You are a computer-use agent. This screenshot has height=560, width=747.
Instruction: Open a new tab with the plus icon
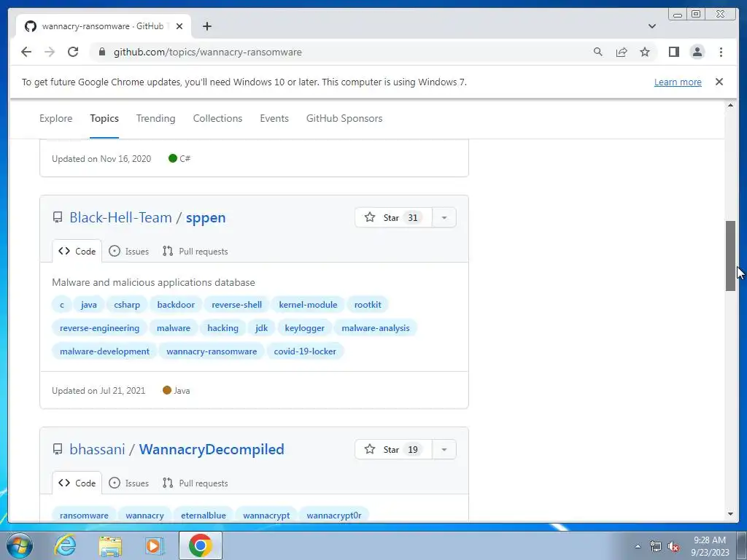(206, 26)
